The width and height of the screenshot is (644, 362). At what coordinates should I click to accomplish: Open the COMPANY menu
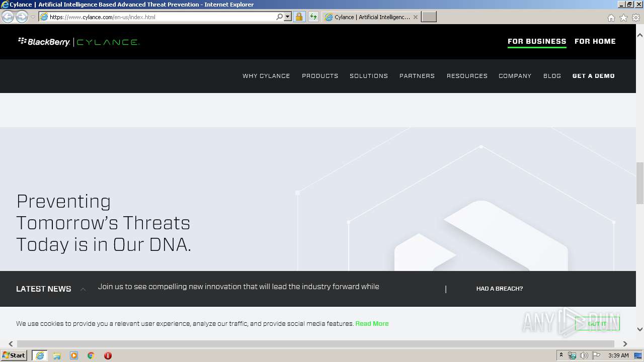tap(515, 76)
